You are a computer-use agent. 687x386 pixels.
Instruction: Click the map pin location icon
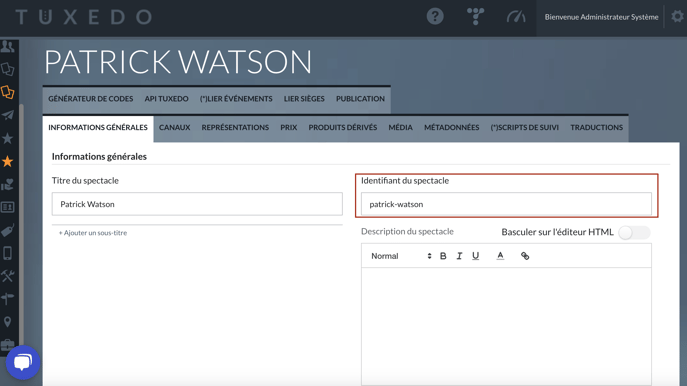pyautogui.click(x=7, y=322)
